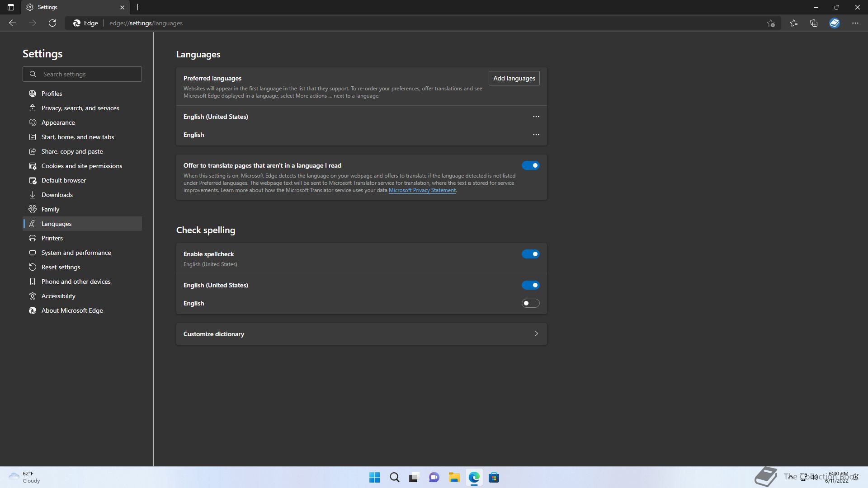Add this page to favorites icon
Viewport: 868px width, 488px height.
771,23
